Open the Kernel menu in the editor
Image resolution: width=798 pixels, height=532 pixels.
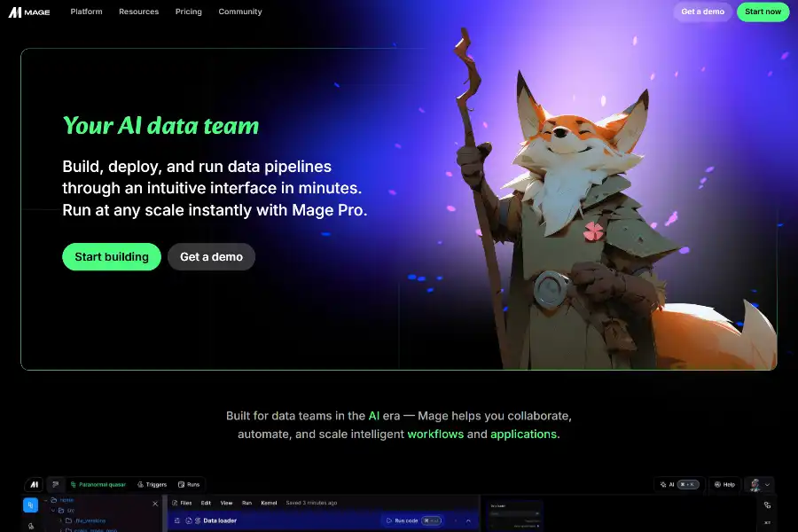point(269,503)
